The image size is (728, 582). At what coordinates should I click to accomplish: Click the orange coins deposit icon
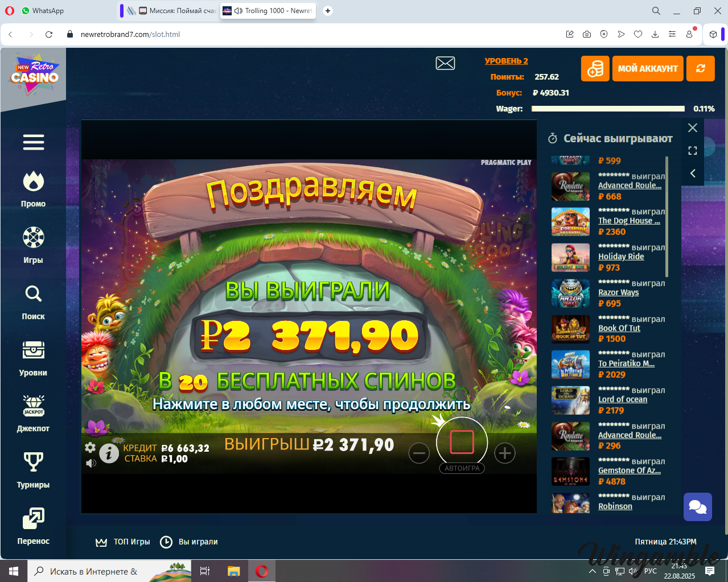tap(595, 69)
